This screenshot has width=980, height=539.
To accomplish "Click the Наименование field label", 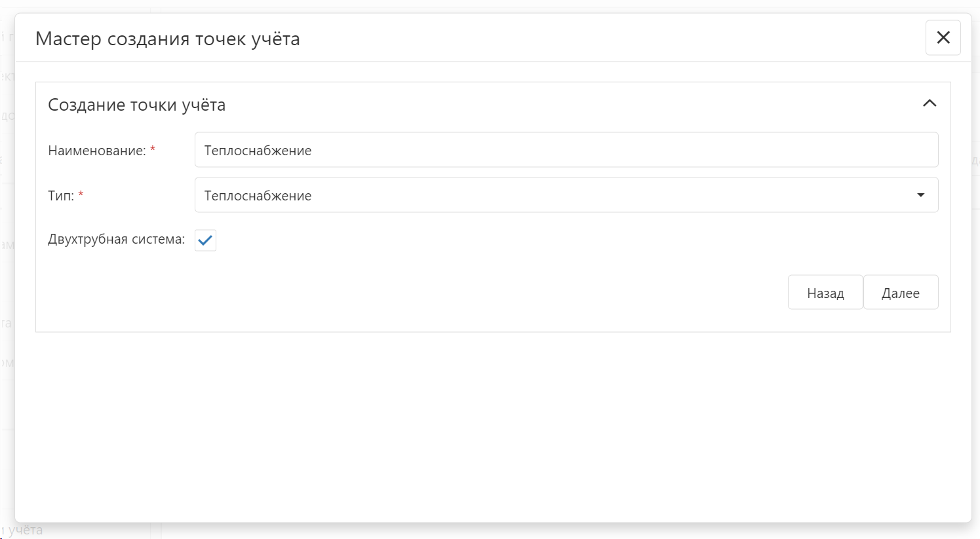I will click(96, 151).
